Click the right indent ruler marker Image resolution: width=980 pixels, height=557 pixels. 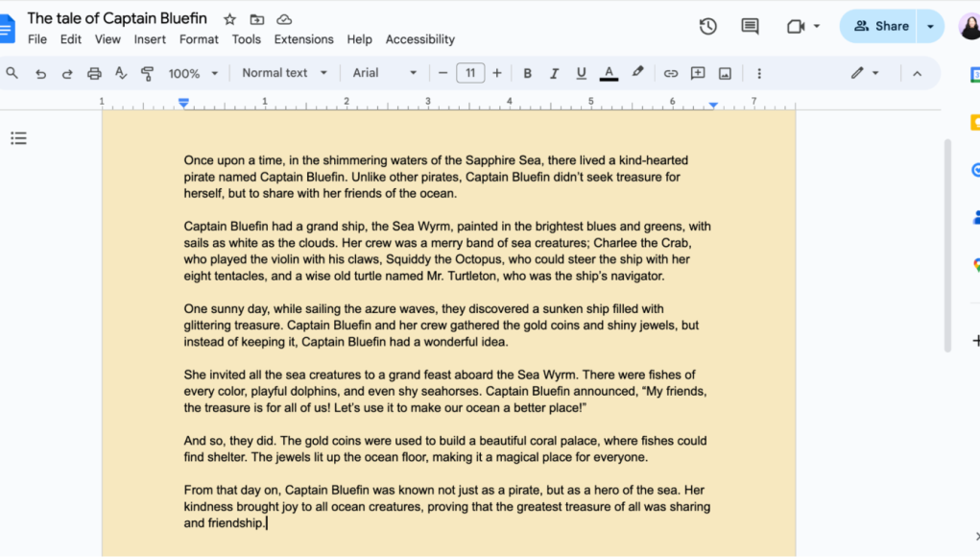pyautogui.click(x=713, y=105)
